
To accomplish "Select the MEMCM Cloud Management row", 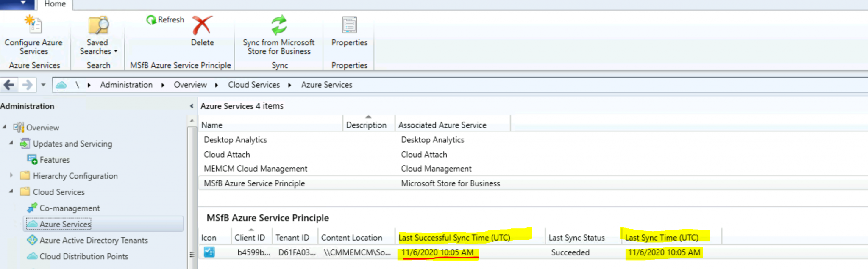I will pyautogui.click(x=533, y=169).
